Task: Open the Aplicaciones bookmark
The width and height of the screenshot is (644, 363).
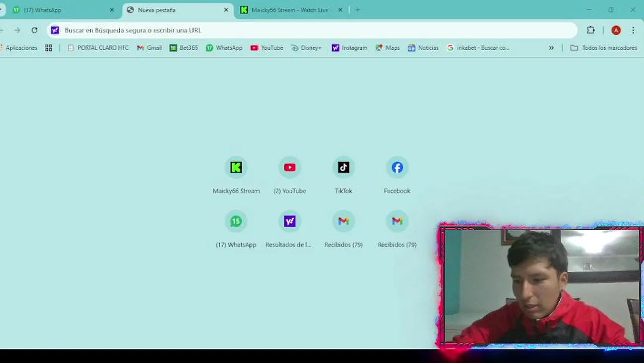Action: (x=19, y=48)
